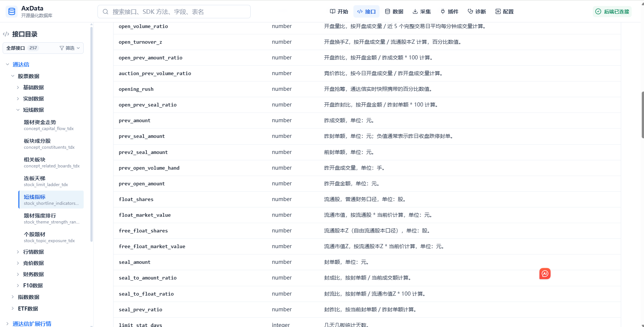Click the red AI assistant floating icon

[x=545, y=274]
